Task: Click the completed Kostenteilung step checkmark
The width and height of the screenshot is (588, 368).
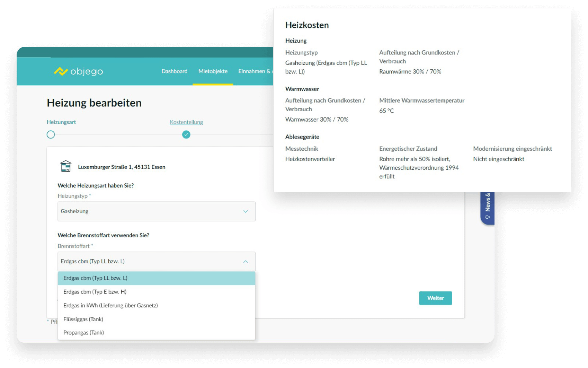Action: 186,135
